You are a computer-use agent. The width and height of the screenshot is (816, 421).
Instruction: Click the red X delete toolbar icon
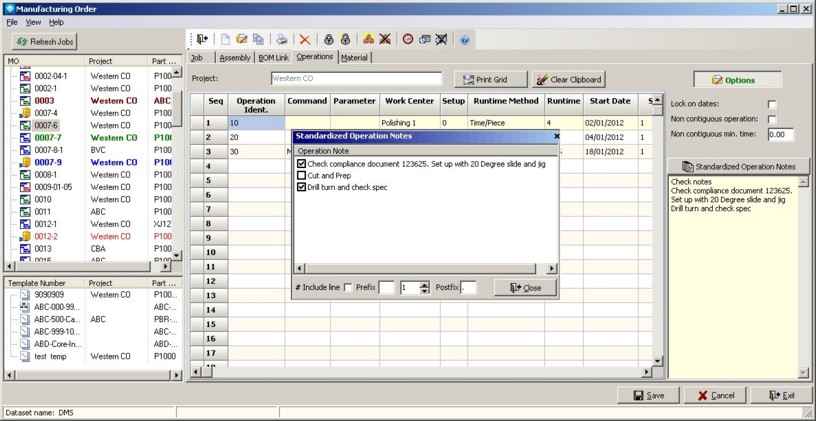[305, 39]
